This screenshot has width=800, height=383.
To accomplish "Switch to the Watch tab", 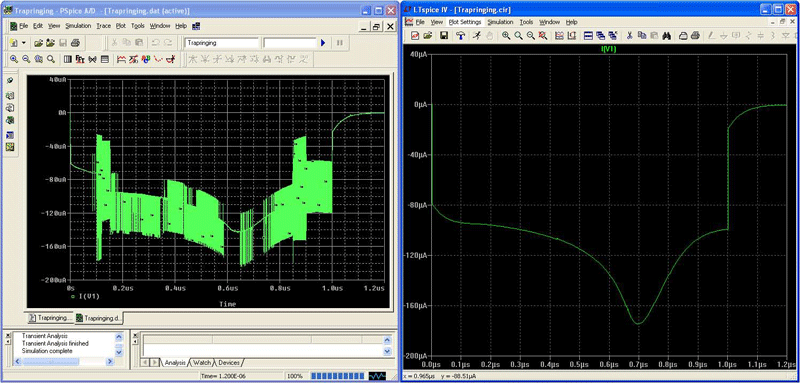I will point(203,363).
